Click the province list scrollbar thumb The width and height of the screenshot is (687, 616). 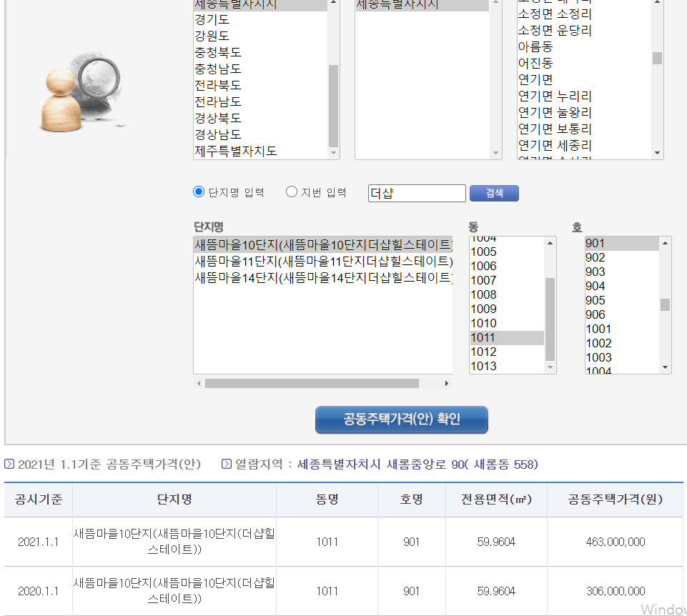(x=333, y=106)
